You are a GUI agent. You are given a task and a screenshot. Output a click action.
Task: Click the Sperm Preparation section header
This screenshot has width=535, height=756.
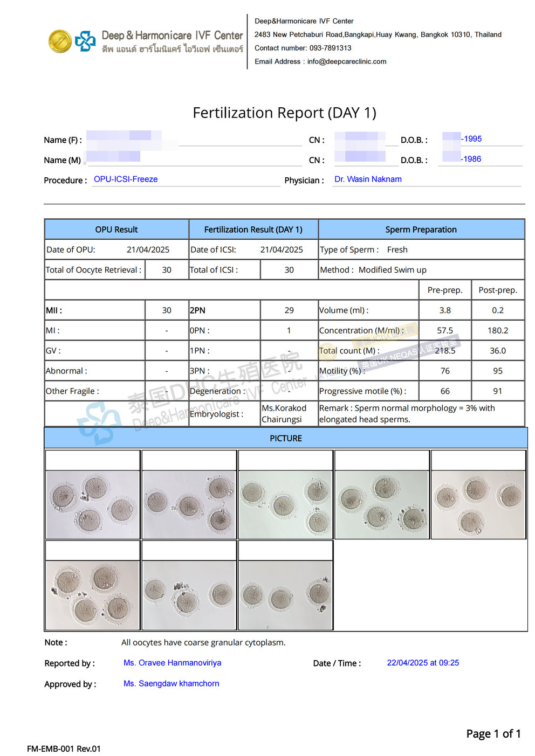pos(421,230)
